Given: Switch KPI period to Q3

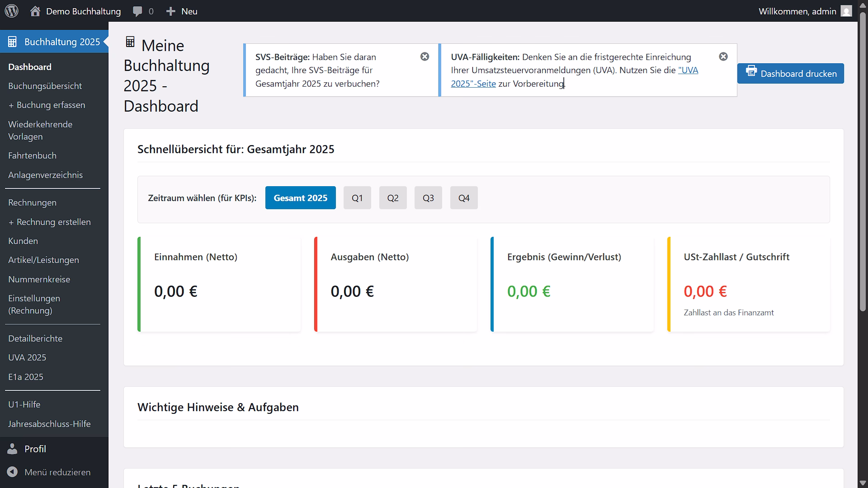Looking at the screenshot, I should click(x=428, y=198).
